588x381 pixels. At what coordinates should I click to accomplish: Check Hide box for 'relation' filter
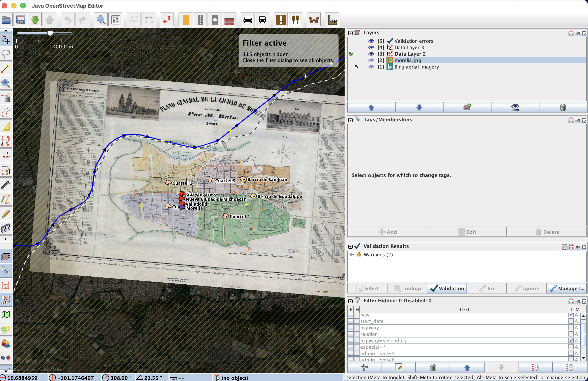point(356,334)
